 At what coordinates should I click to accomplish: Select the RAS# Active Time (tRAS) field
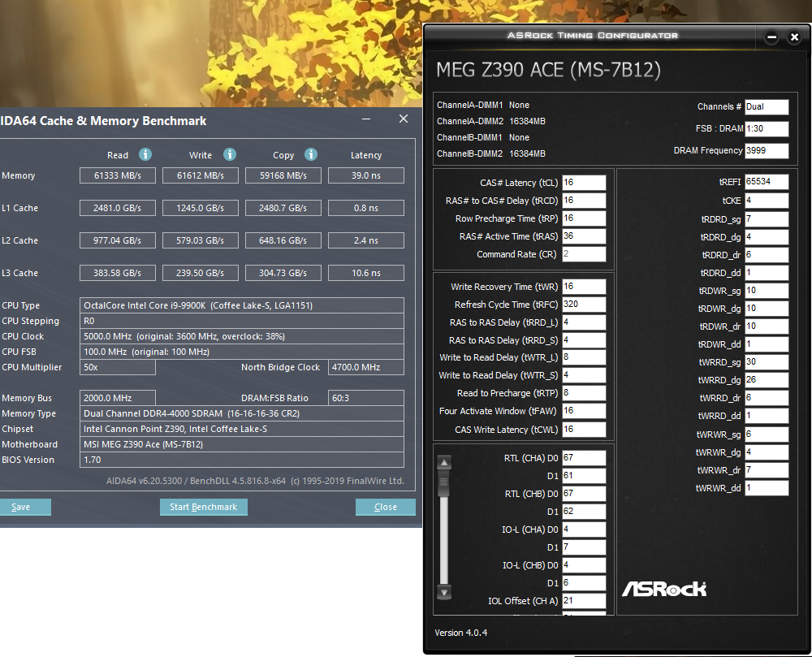(x=584, y=236)
